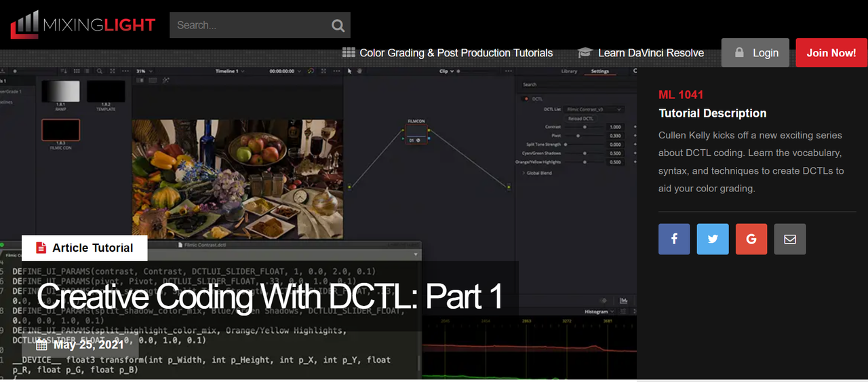868x382 pixels.
Task: Share on Twitter
Action: [713, 239]
